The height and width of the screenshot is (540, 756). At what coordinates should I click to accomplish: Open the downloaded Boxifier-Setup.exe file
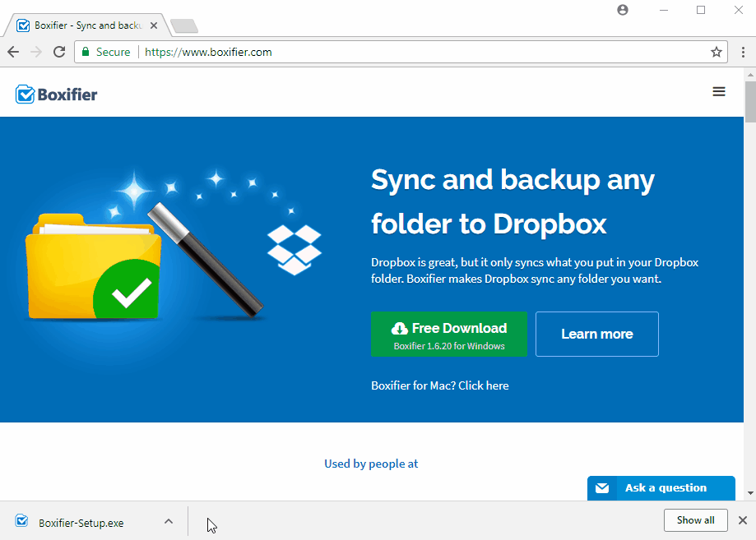tap(81, 523)
